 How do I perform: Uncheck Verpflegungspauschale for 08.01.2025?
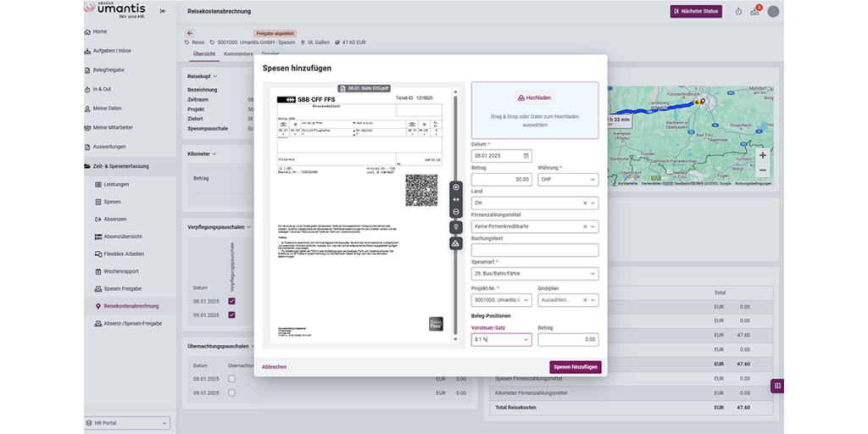point(231,301)
